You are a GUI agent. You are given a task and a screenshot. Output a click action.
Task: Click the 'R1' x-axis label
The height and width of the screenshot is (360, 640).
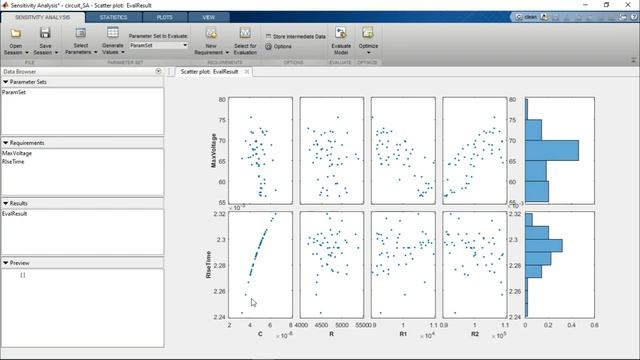(x=403, y=334)
